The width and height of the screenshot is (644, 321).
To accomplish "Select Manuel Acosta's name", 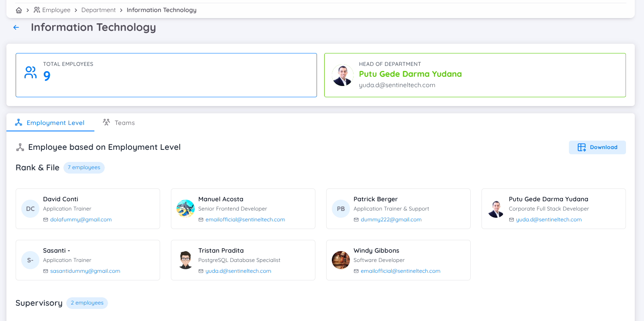I will pos(221,199).
